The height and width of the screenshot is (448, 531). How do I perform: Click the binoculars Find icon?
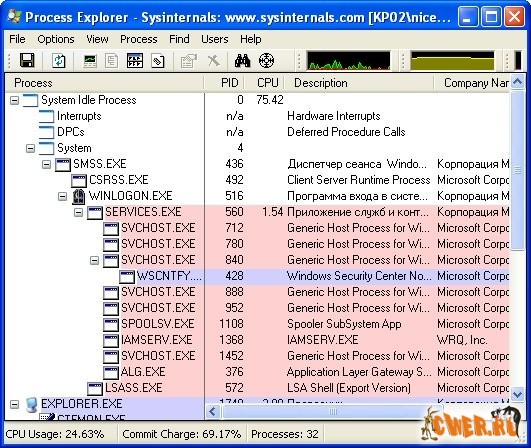[x=242, y=61]
